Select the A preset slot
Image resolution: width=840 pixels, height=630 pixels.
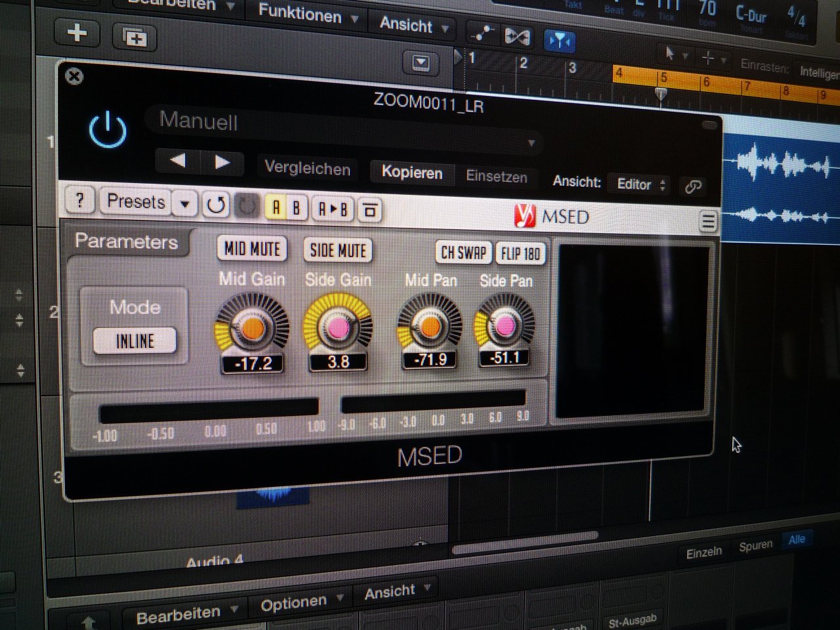(x=276, y=207)
